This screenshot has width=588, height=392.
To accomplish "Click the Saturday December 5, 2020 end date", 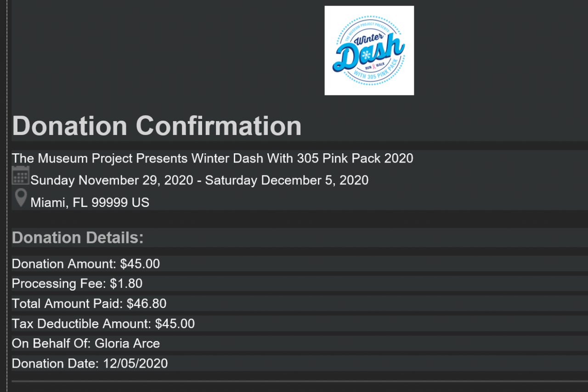I will coord(287,180).
